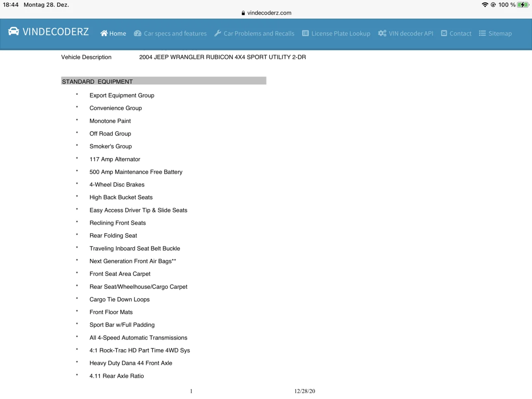
Task: Select the Vehicle Description label
Action: point(86,57)
